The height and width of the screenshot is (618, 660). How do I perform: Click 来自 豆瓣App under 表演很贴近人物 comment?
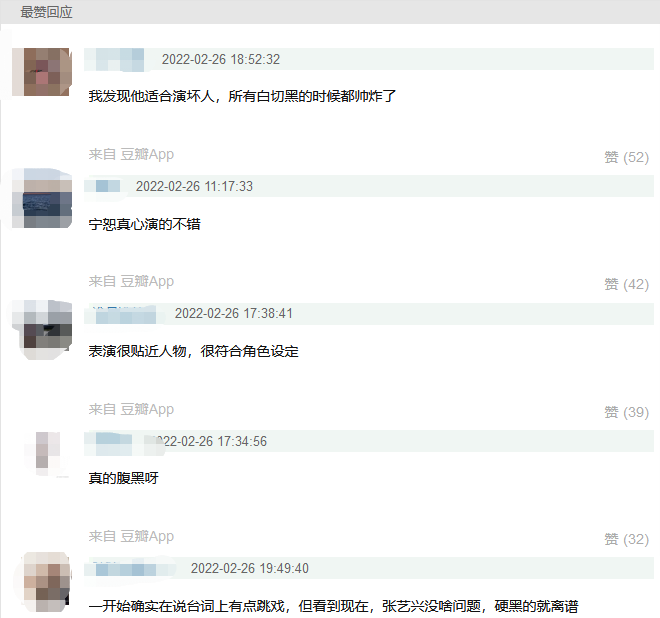click(x=131, y=410)
